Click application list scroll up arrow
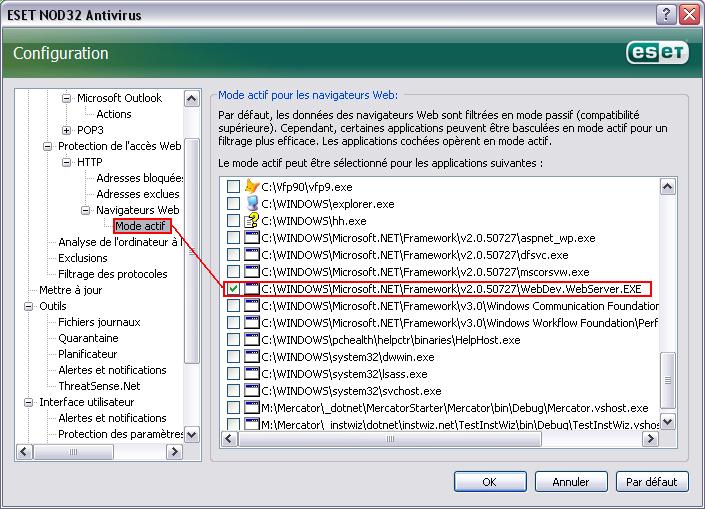The width and height of the screenshot is (705, 509). 668,186
